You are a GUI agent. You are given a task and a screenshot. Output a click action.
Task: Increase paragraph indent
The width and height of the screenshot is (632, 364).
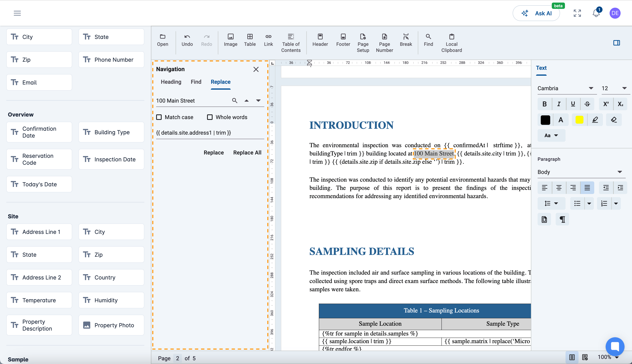tap(620, 188)
